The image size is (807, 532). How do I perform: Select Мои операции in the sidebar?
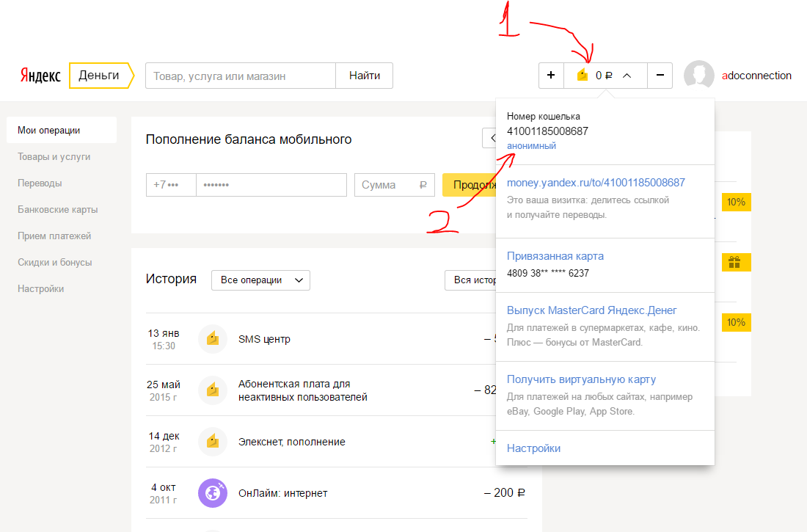[x=62, y=131]
